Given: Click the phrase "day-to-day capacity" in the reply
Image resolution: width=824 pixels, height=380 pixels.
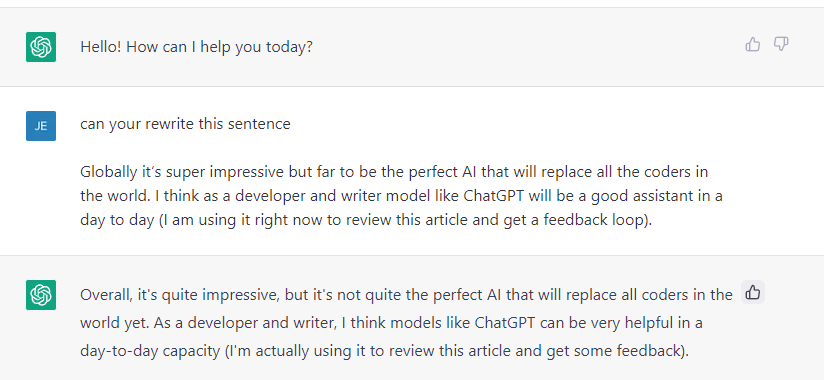Looking at the screenshot, I should coord(150,350).
